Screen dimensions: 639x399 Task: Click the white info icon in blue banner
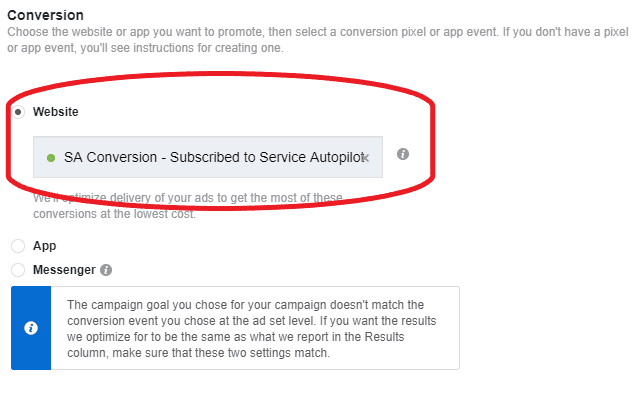click(31, 328)
